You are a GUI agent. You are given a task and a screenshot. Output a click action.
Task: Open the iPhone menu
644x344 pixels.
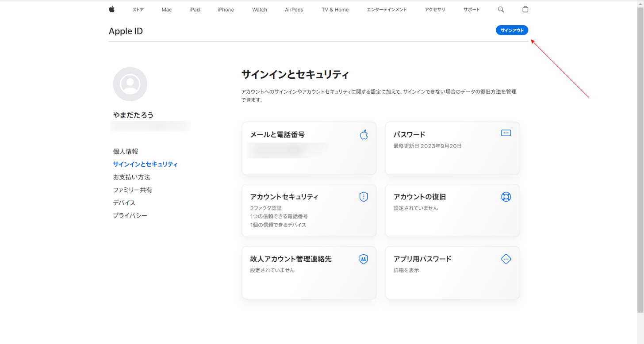point(226,10)
